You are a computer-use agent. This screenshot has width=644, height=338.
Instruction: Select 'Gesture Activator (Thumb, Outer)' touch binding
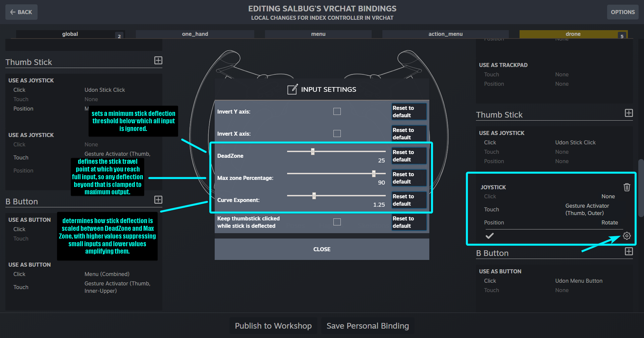587,209
